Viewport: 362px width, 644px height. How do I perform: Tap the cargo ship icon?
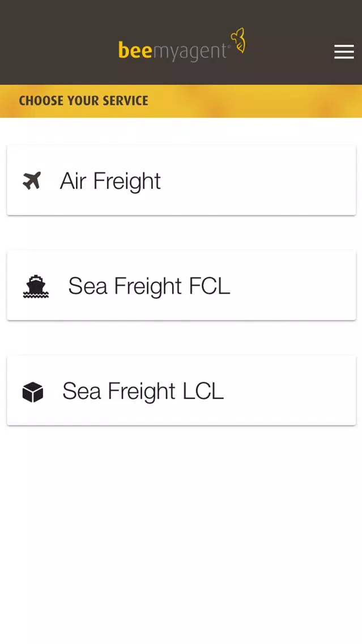[35, 286]
